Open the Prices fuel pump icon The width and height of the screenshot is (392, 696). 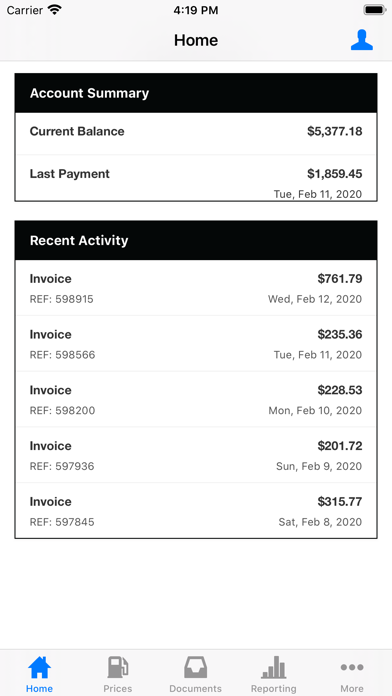tap(118, 667)
